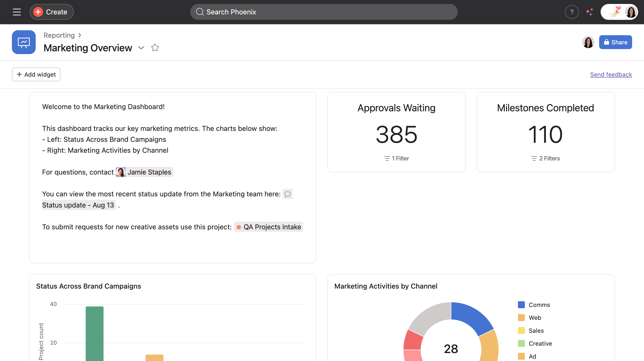Viewport: 644px width, 361px height.
Task: Click the collaborator avatar next to Share
Action: point(588,42)
